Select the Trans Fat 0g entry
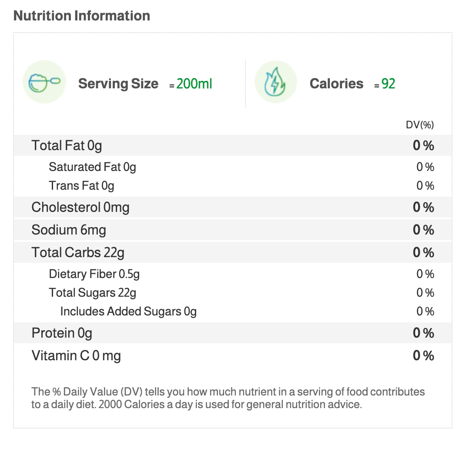 (81, 186)
